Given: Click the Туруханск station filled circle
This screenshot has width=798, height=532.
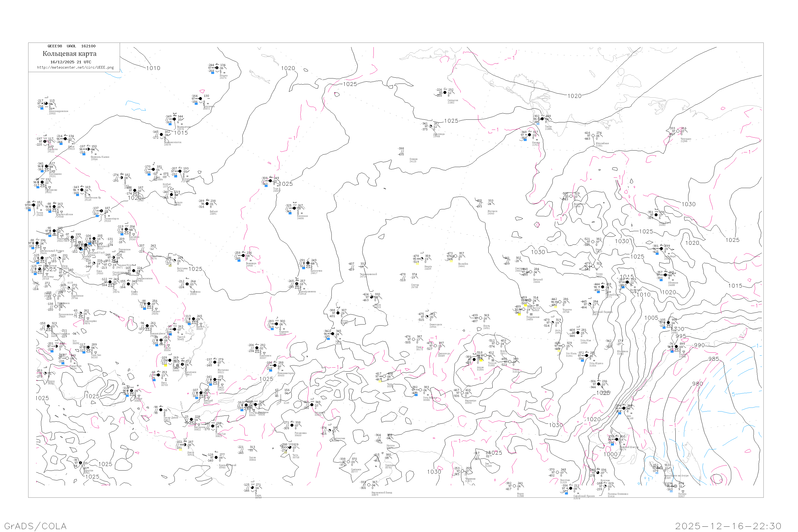Looking at the screenshot, I should point(200,99).
